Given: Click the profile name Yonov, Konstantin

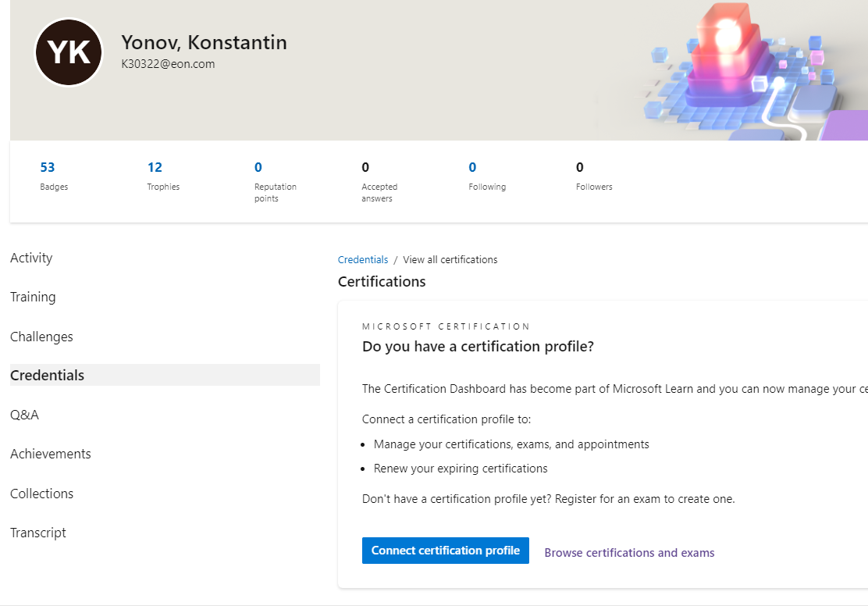Looking at the screenshot, I should pyautogui.click(x=204, y=43).
